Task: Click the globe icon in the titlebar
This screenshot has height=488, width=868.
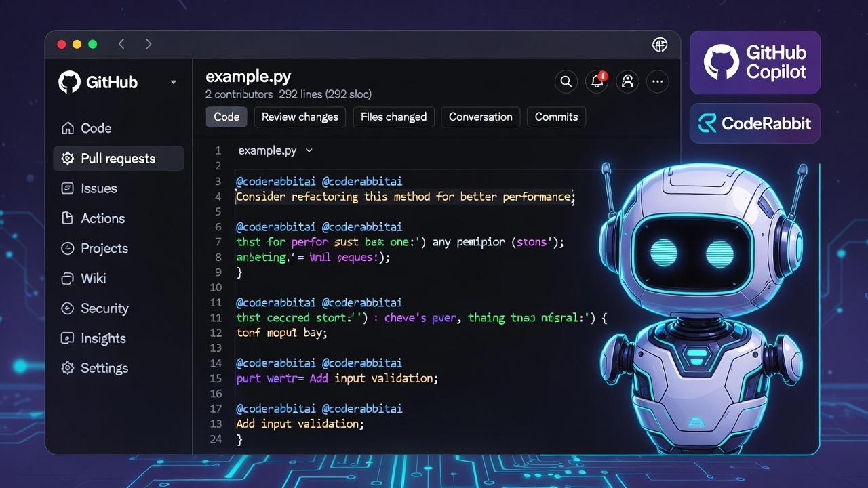Action: [658, 44]
